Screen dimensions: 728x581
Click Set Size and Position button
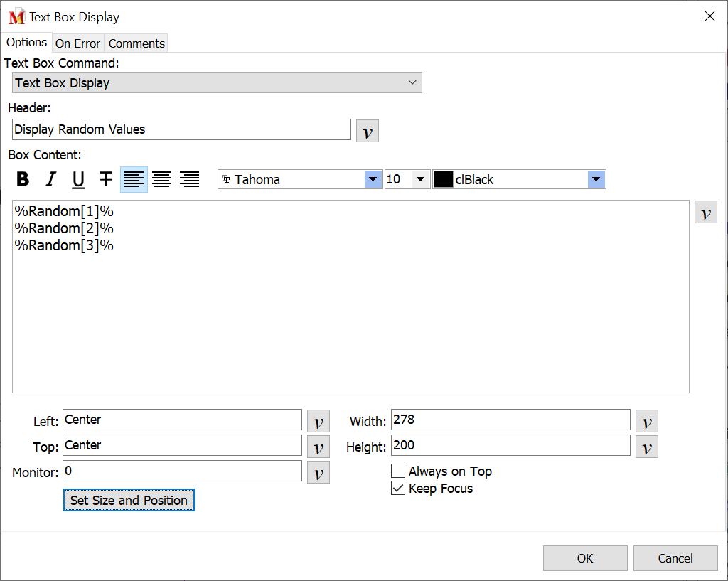click(129, 501)
